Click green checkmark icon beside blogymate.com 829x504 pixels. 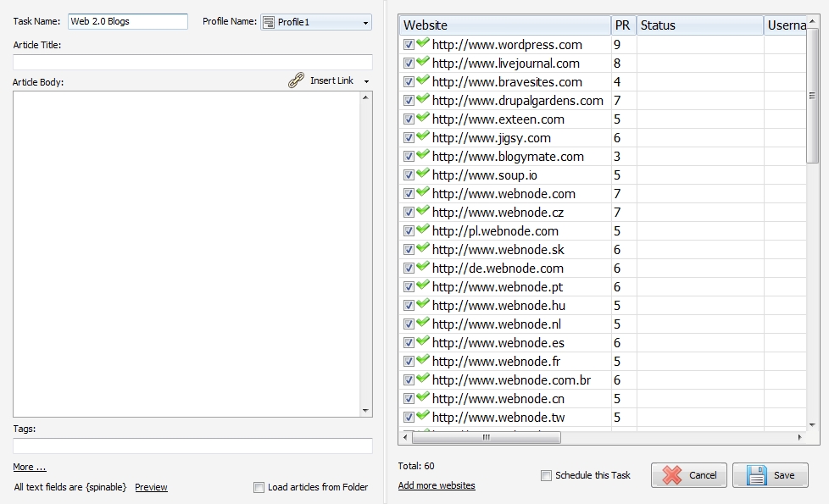pos(422,154)
